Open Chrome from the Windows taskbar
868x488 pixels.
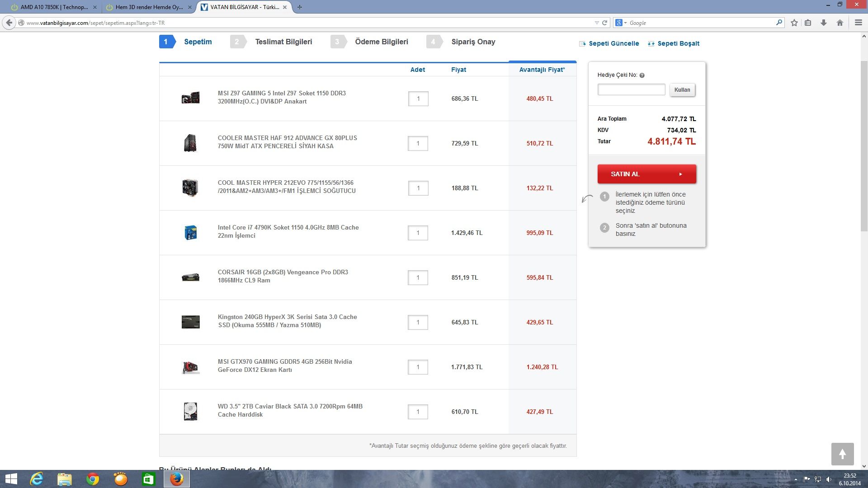tap(93, 479)
